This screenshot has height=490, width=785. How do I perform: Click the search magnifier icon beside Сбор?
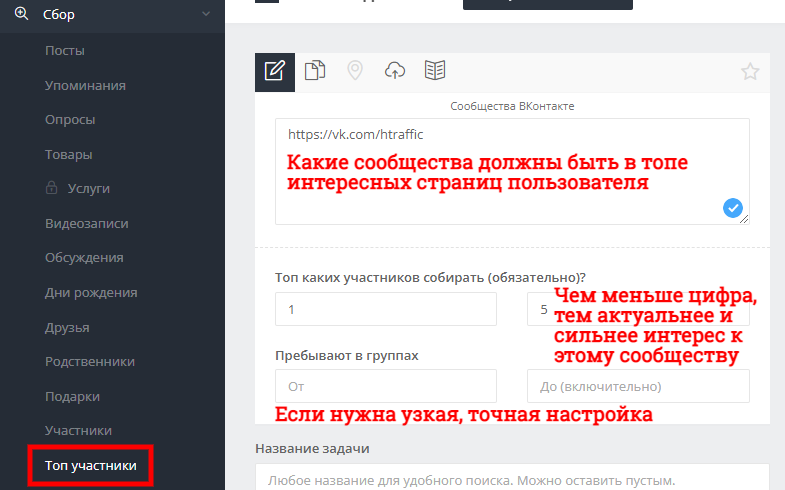tap(21, 14)
